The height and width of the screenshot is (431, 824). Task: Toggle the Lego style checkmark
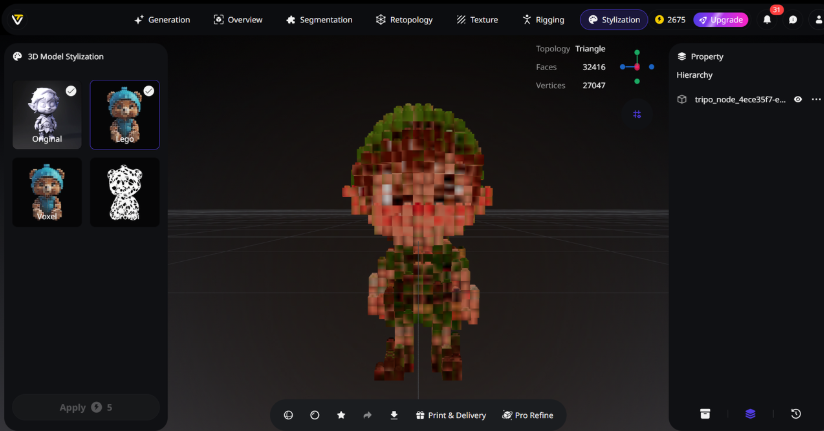148,91
